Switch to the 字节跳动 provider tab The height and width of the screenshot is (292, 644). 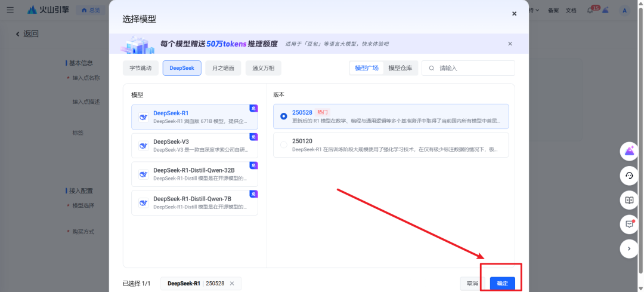pyautogui.click(x=141, y=68)
